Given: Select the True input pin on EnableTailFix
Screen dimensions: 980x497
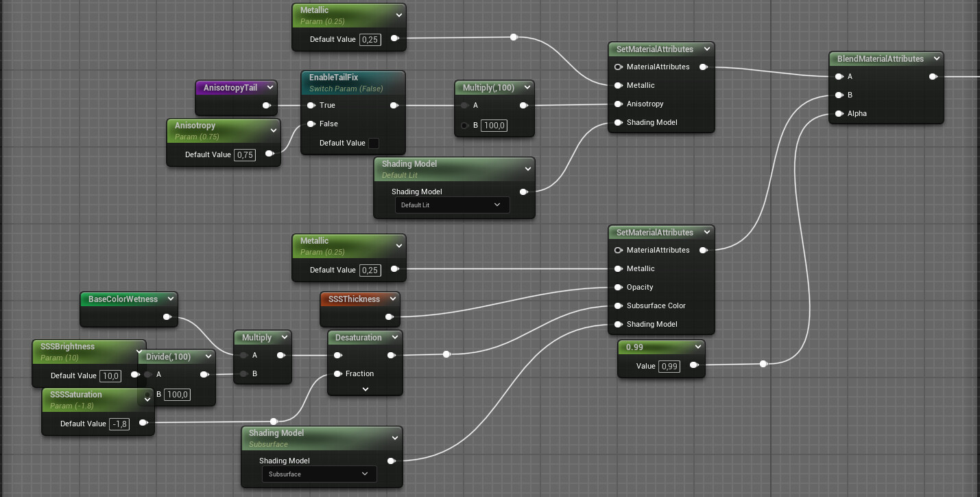Looking at the screenshot, I should [x=311, y=105].
